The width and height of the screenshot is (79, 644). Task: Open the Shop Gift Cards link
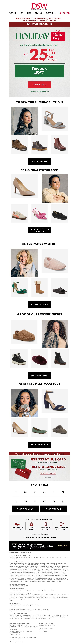[48, 473]
